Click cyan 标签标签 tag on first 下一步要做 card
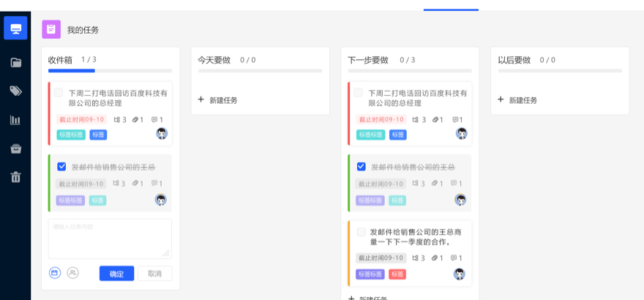 click(370, 135)
